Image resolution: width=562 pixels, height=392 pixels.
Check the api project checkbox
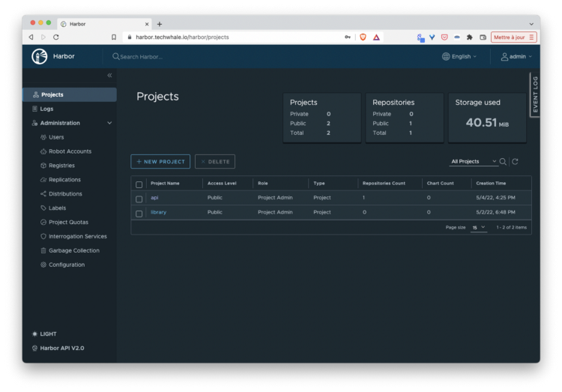click(x=139, y=199)
